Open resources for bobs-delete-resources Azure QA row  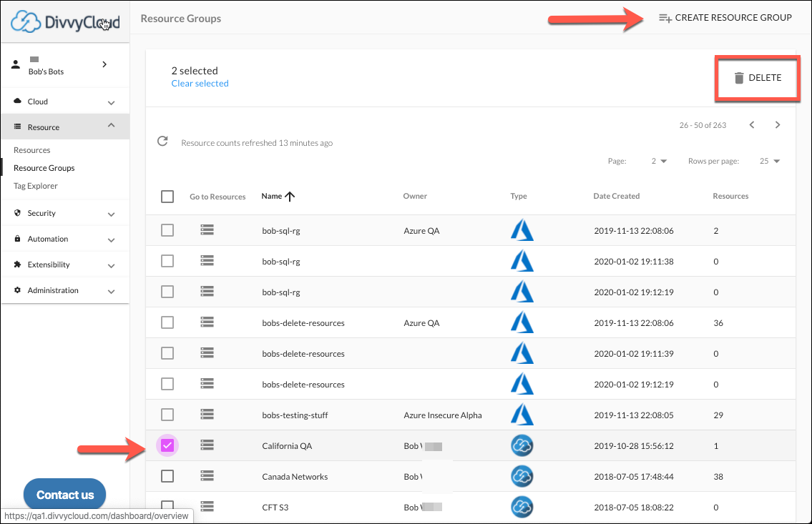tap(207, 322)
